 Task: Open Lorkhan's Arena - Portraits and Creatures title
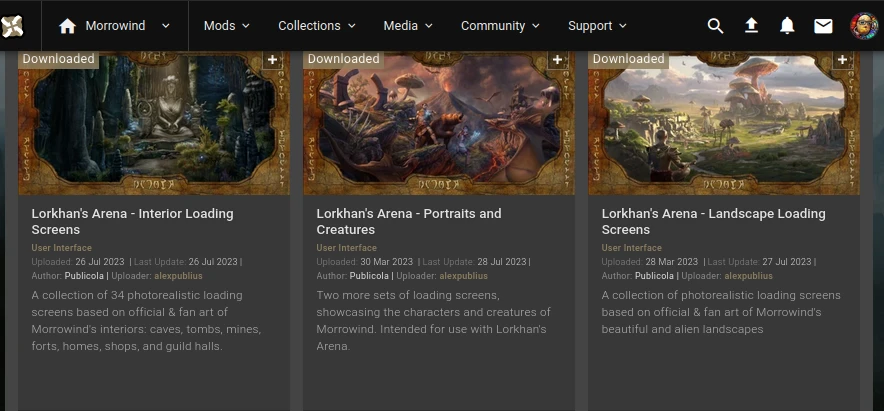pyautogui.click(x=409, y=222)
